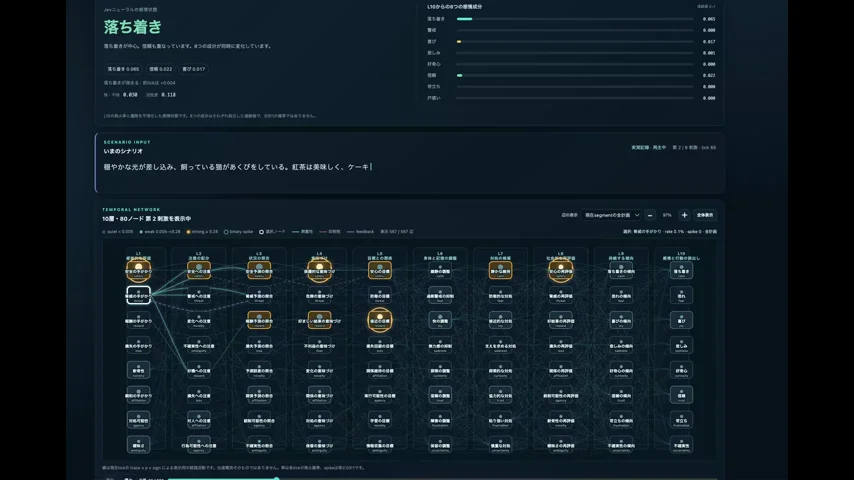
Task: Click inside the scenario input text field
Action: [x=410, y=167]
